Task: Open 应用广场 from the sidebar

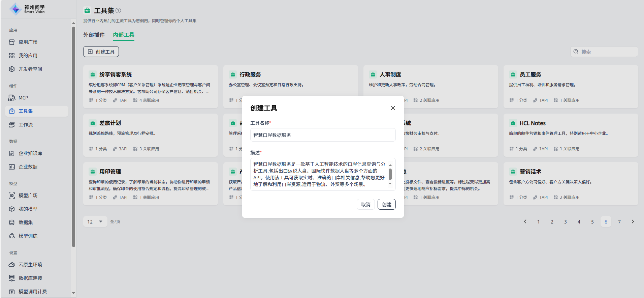Action: (28, 42)
